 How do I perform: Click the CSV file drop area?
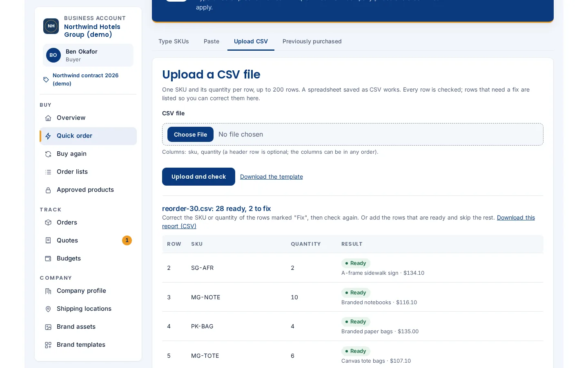(x=353, y=135)
